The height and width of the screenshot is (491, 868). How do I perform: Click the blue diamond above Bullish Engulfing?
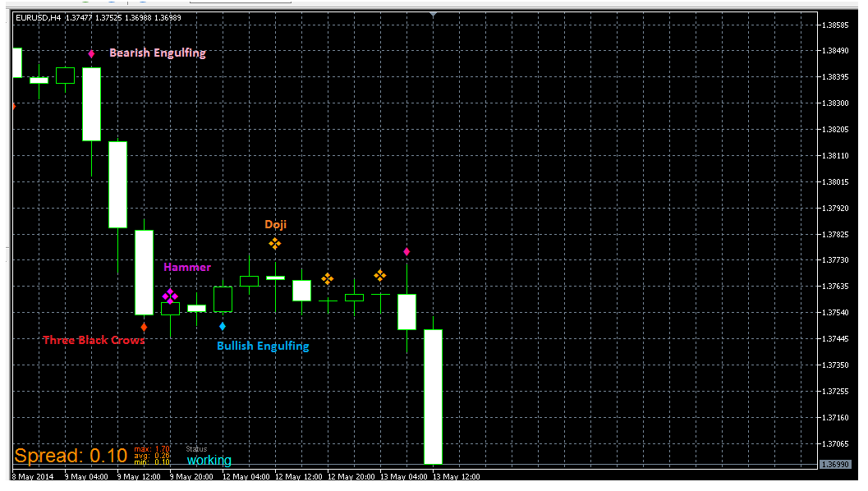coord(223,327)
